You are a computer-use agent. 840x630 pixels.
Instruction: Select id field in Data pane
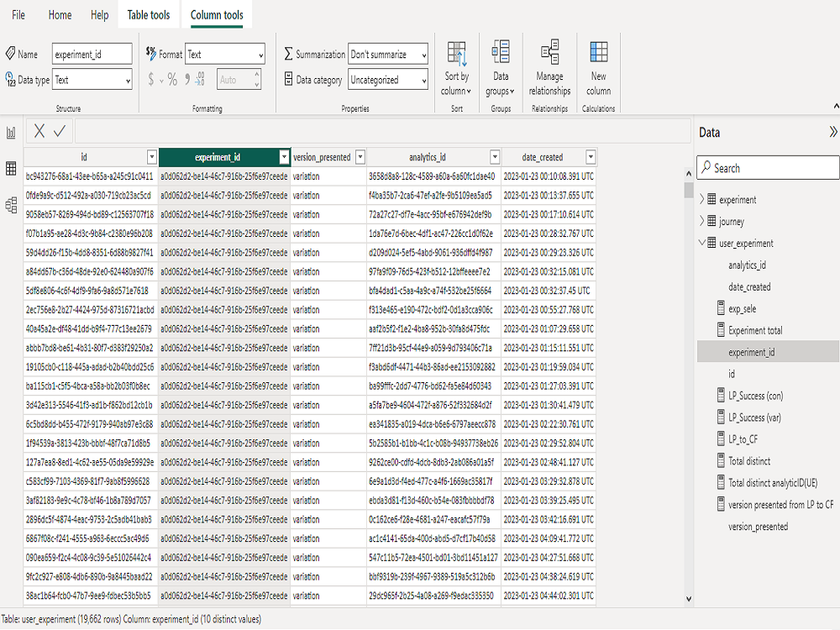(x=732, y=374)
